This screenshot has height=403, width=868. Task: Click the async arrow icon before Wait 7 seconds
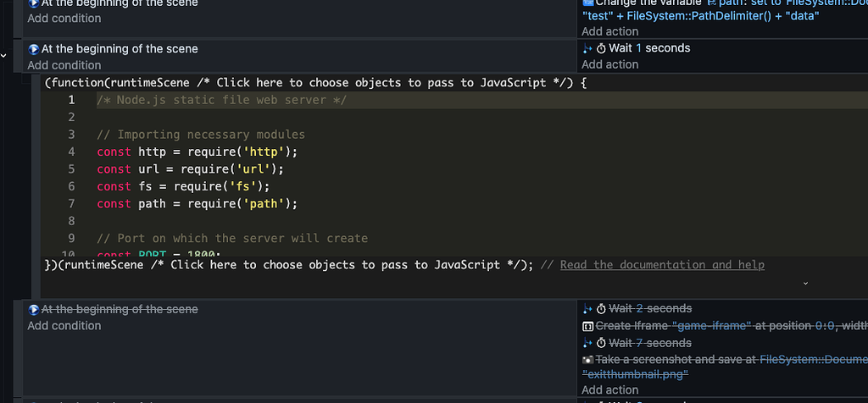pos(587,343)
